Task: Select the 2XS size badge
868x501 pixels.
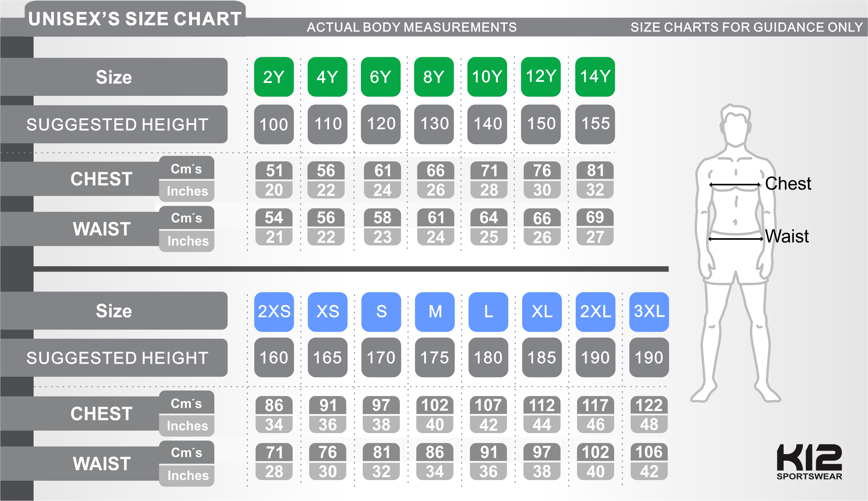Action: tap(274, 311)
